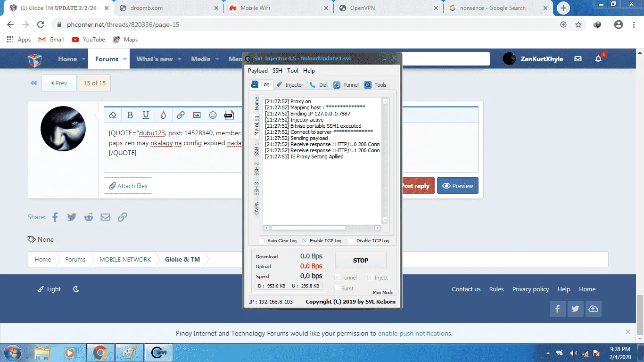Jump to first page double-arrow icon
This screenshot has width=644, height=362.
pyautogui.click(x=33, y=83)
